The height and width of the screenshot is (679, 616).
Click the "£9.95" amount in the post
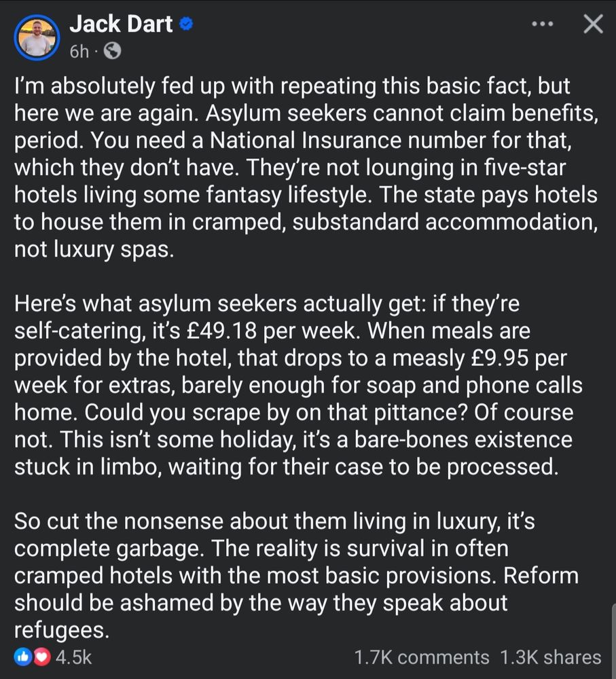pyautogui.click(x=499, y=358)
